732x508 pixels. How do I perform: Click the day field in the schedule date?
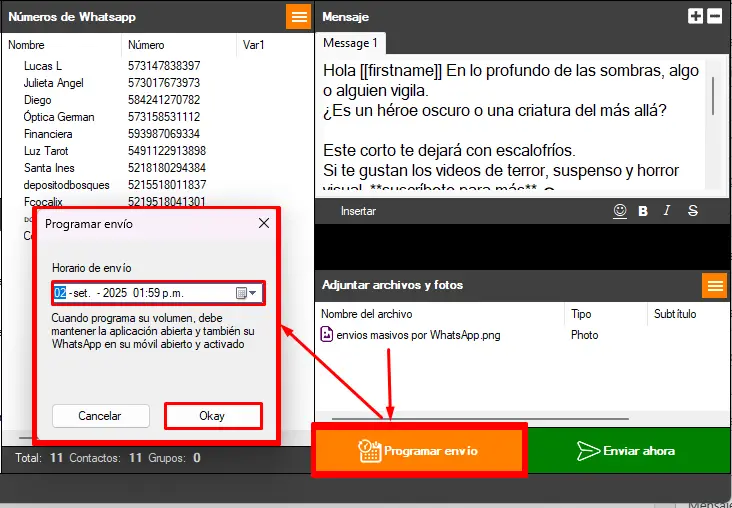[60, 293]
